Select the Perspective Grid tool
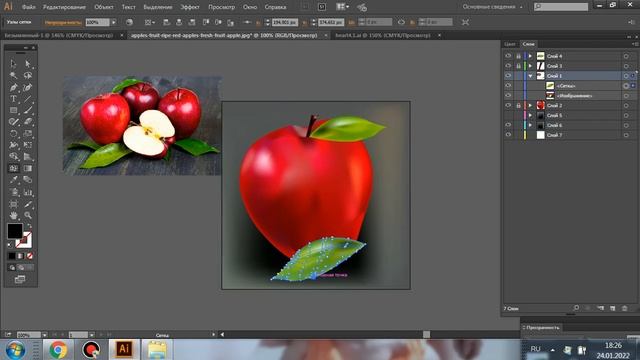The height and width of the screenshot is (360, 640). tap(28, 157)
